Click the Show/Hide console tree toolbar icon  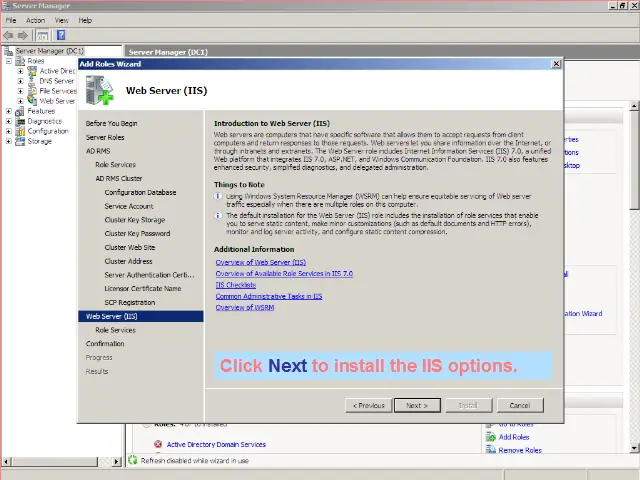coord(42,36)
